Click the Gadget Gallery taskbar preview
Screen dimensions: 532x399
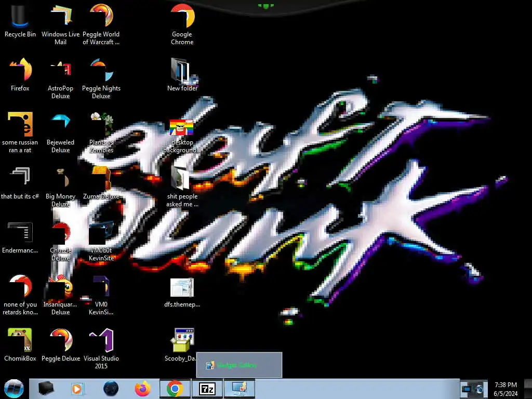[x=239, y=365]
